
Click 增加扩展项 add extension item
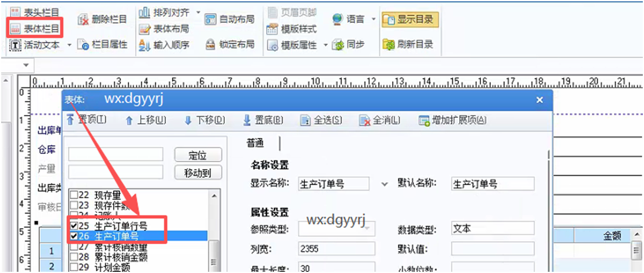tap(453, 120)
